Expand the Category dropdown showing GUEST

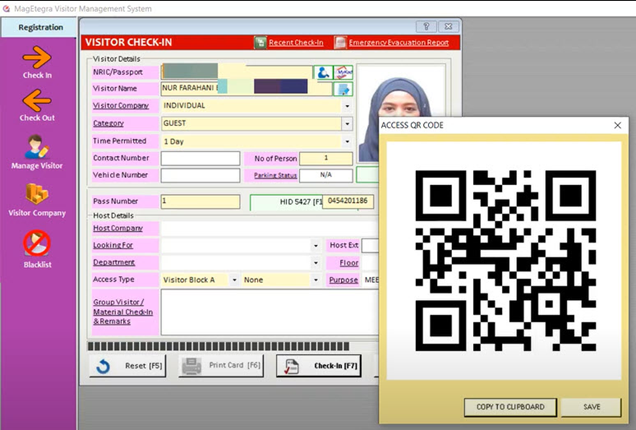[347, 124]
